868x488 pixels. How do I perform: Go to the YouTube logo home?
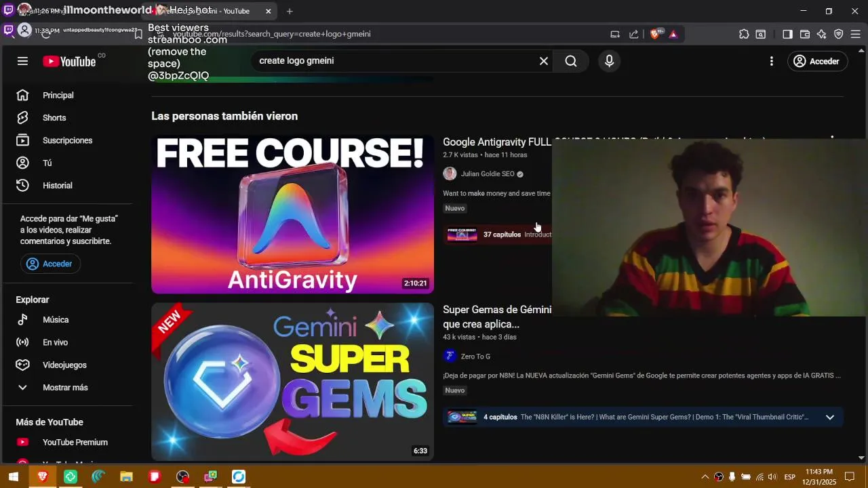(69, 61)
